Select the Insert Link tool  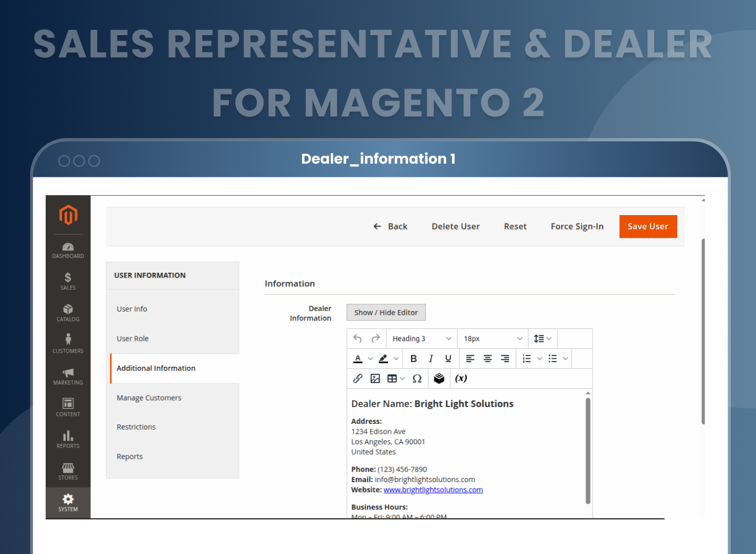358,378
